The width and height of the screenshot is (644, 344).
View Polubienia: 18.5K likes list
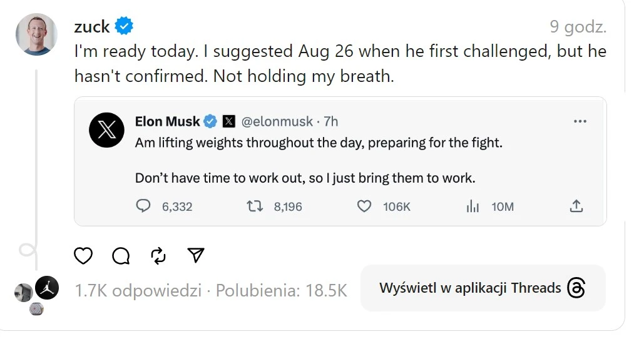pyautogui.click(x=282, y=291)
